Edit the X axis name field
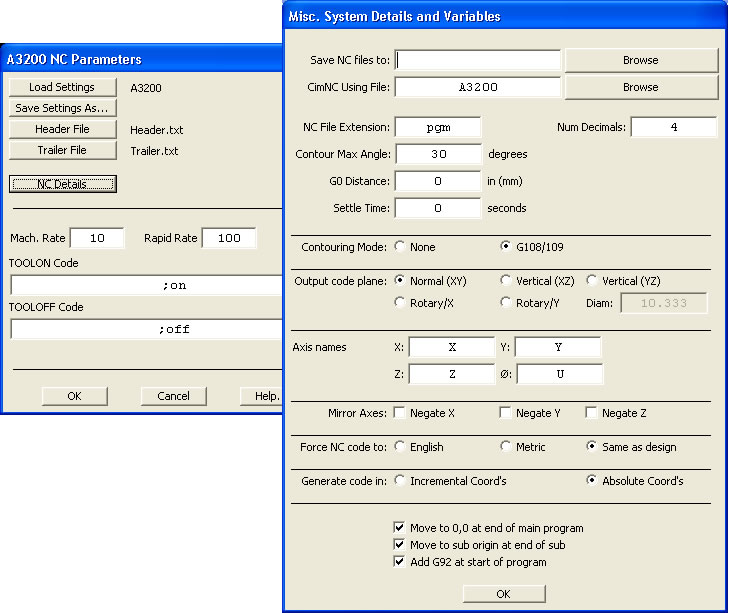Image resolution: width=736 pixels, height=613 pixels. 452,347
